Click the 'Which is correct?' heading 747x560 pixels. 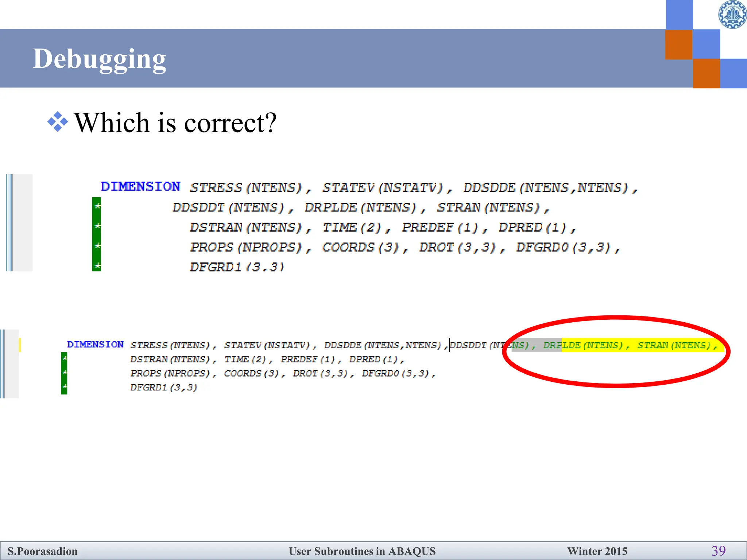point(175,122)
